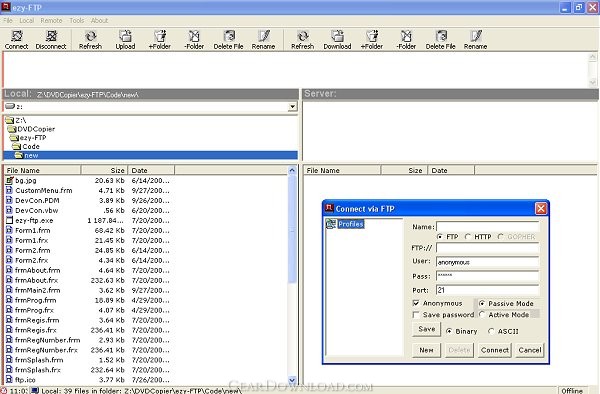Focus the Name input field
The width and height of the screenshot is (600, 394).
(x=488, y=227)
